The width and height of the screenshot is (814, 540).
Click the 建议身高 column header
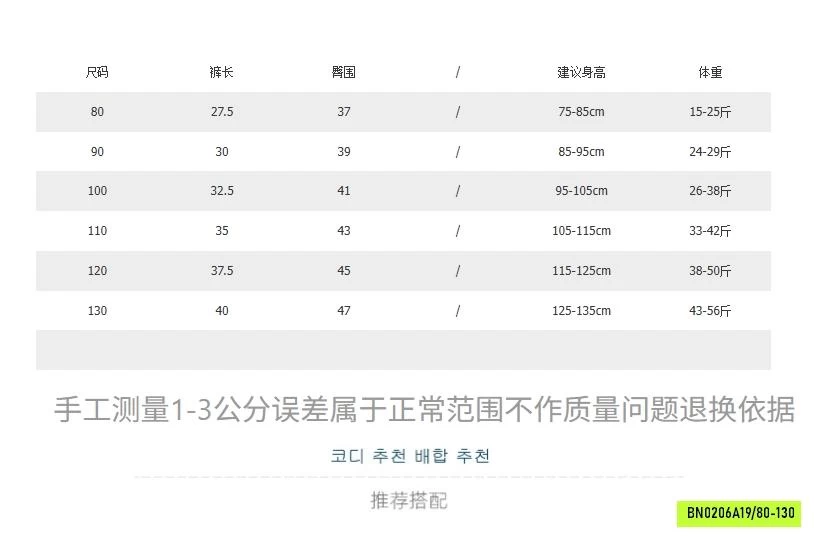click(x=581, y=72)
